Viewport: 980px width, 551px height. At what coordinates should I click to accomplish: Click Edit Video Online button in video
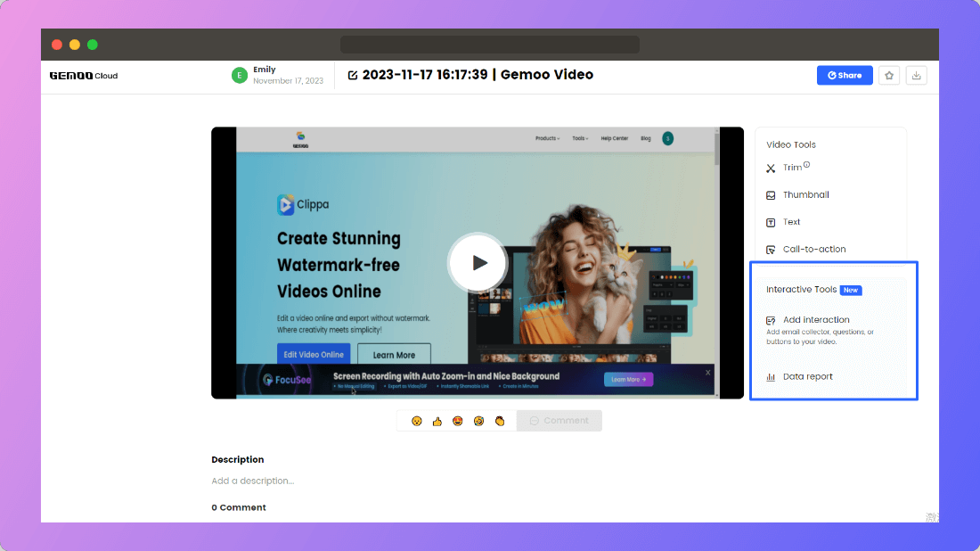(314, 354)
